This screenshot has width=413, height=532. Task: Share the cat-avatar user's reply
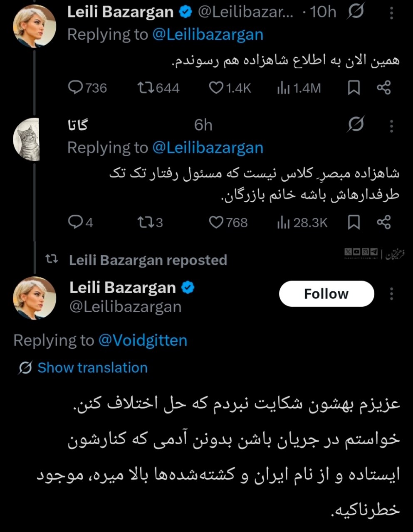(x=383, y=222)
